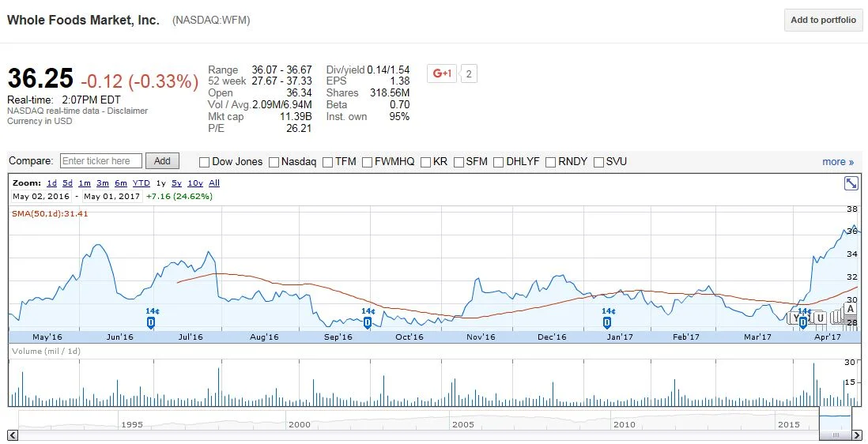The image size is (868, 444).
Task: Click the EPS value 1.38
Action: tap(400, 81)
